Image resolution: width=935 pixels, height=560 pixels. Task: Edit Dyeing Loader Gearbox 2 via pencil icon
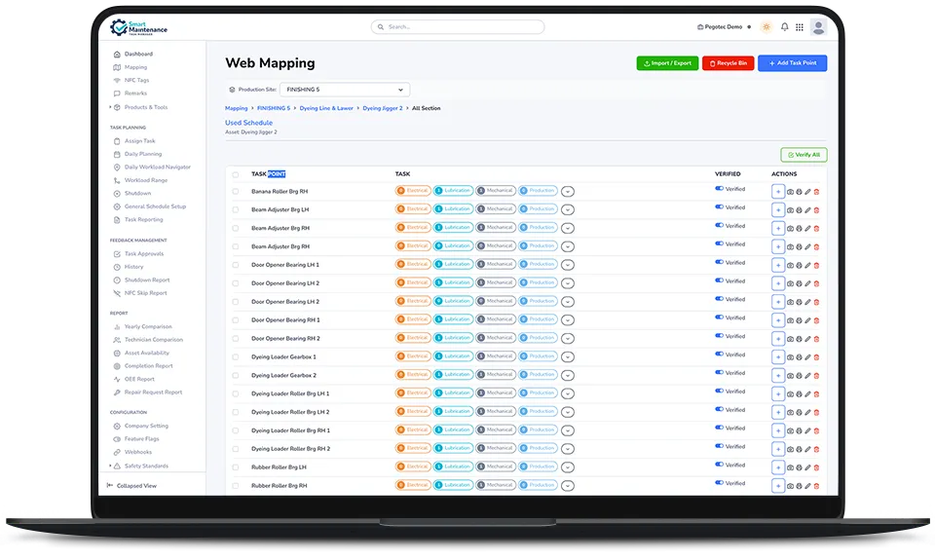coord(807,376)
